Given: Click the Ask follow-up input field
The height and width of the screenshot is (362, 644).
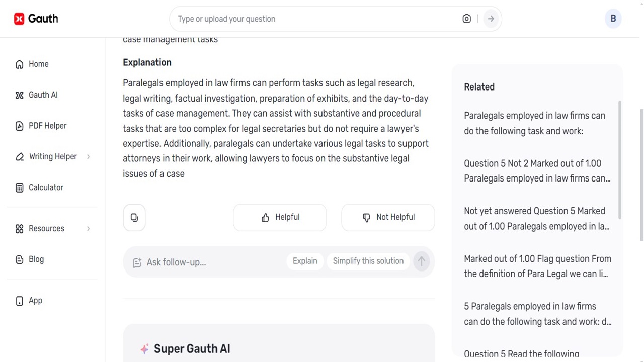Looking at the screenshot, I should coord(201,262).
